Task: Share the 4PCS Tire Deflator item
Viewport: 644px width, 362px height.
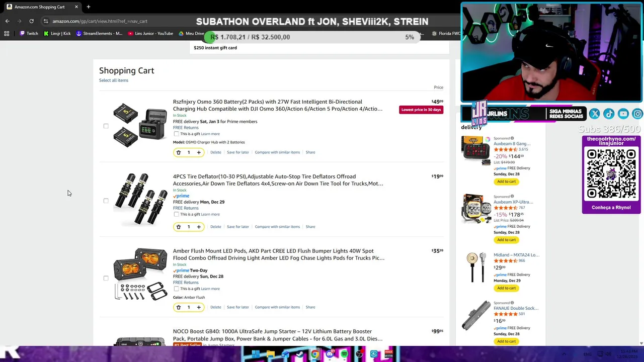Action: 310,227
